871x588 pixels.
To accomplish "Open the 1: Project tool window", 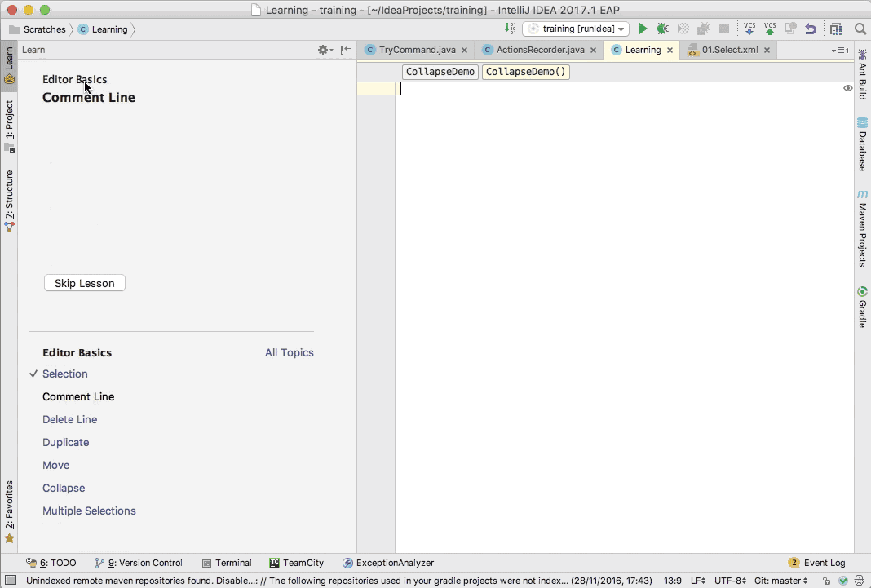I will tap(9, 126).
